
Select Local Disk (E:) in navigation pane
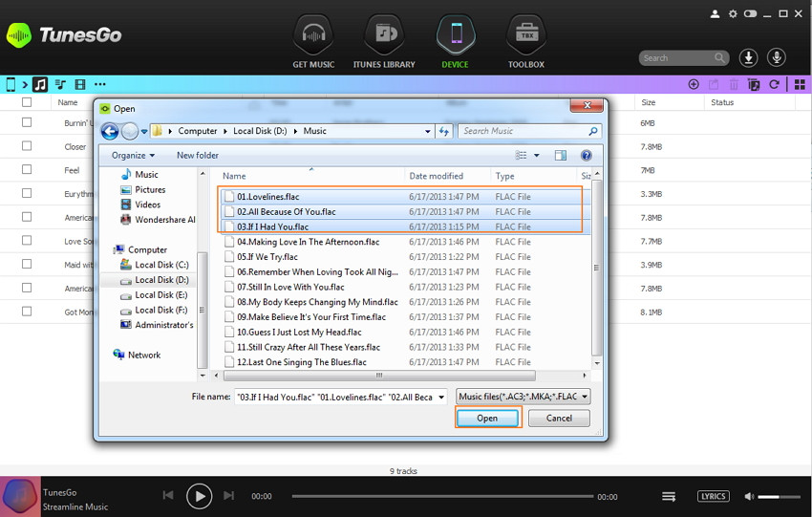(x=161, y=294)
